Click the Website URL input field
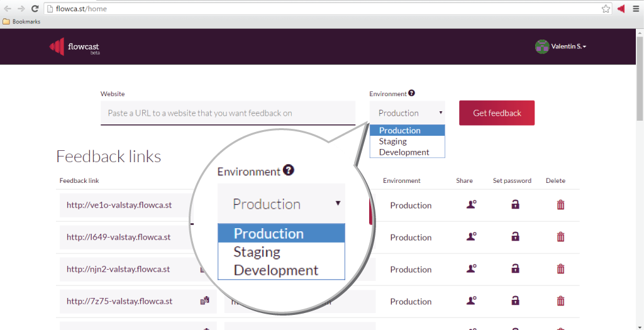644x330 pixels. click(228, 113)
